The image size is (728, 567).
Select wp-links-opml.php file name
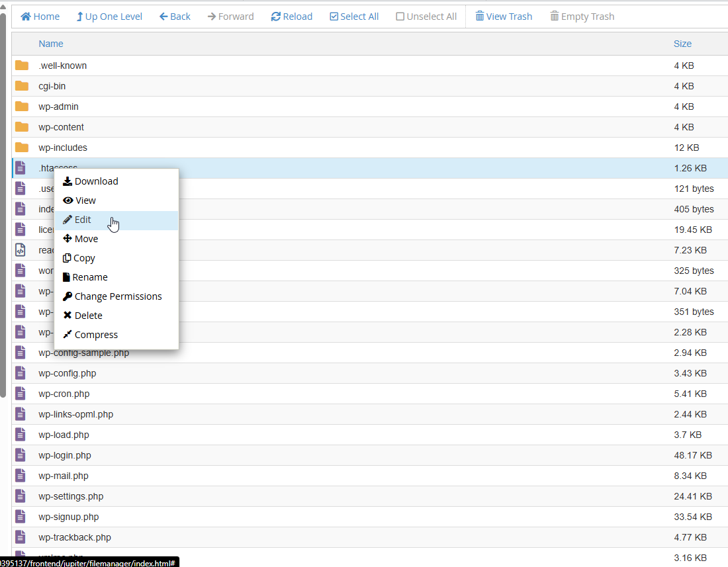click(x=75, y=414)
